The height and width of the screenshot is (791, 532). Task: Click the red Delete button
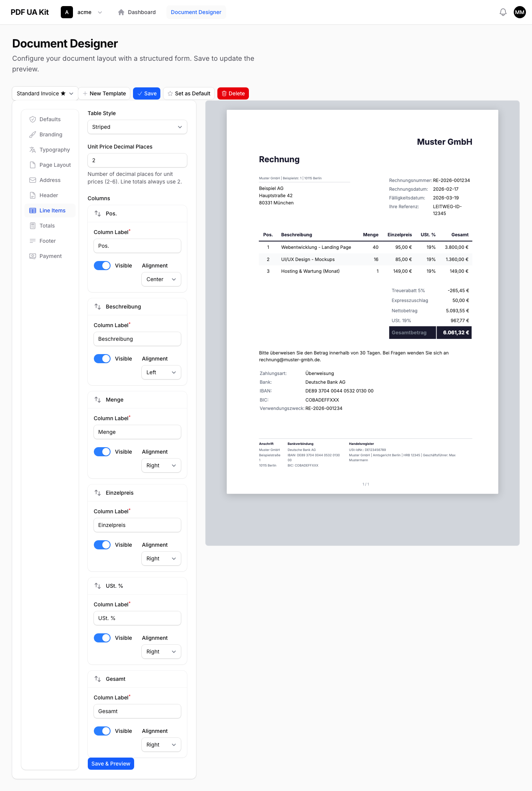pyautogui.click(x=233, y=93)
